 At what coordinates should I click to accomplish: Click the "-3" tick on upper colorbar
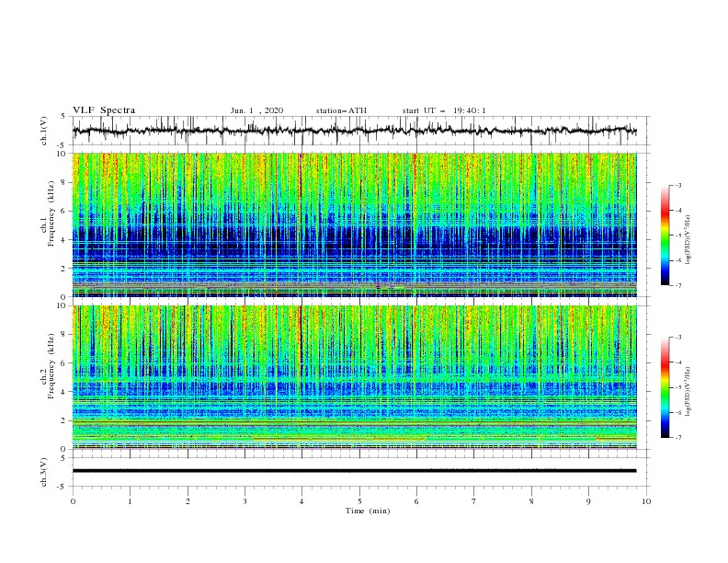(678, 185)
